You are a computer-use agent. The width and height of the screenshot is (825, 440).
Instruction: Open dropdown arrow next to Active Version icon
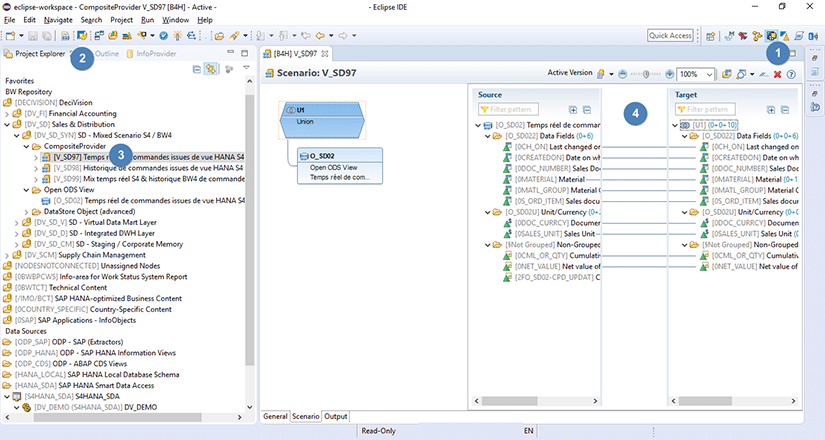point(611,74)
